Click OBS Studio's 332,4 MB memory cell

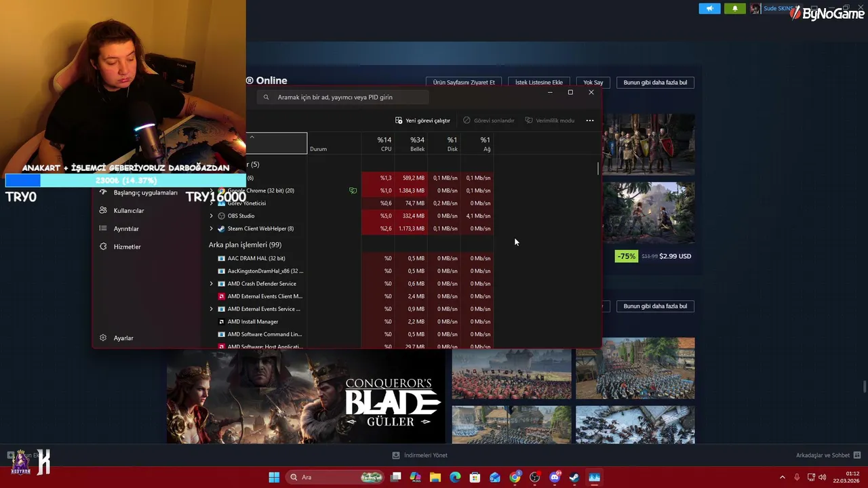tap(410, 216)
